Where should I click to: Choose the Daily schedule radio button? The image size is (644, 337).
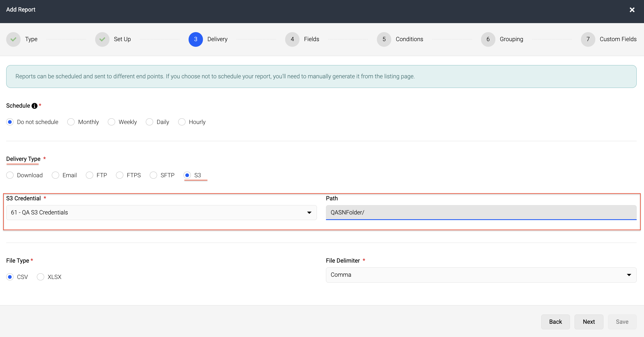[x=149, y=122]
